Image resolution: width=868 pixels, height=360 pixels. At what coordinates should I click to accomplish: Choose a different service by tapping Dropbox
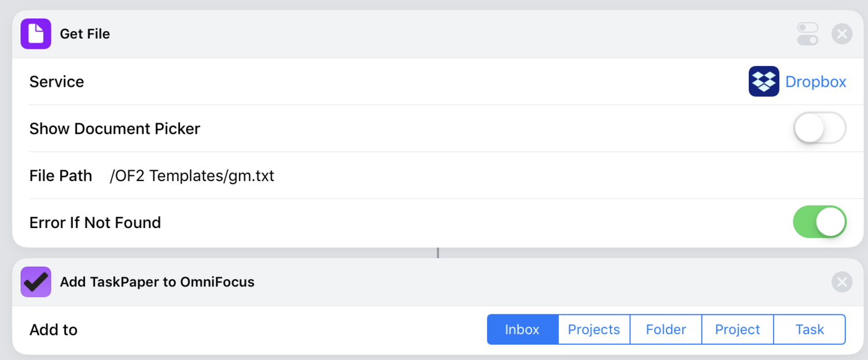815,81
